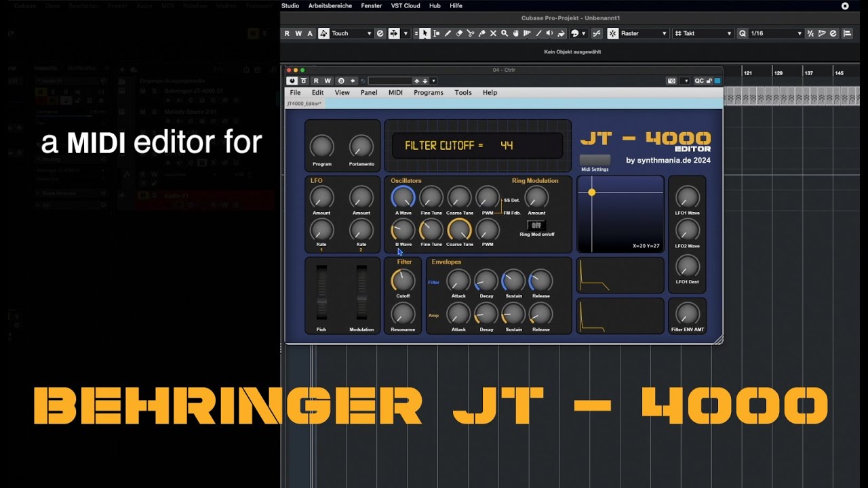Open the color palette dropdown arrow
The image size is (868, 488).
click(x=583, y=33)
